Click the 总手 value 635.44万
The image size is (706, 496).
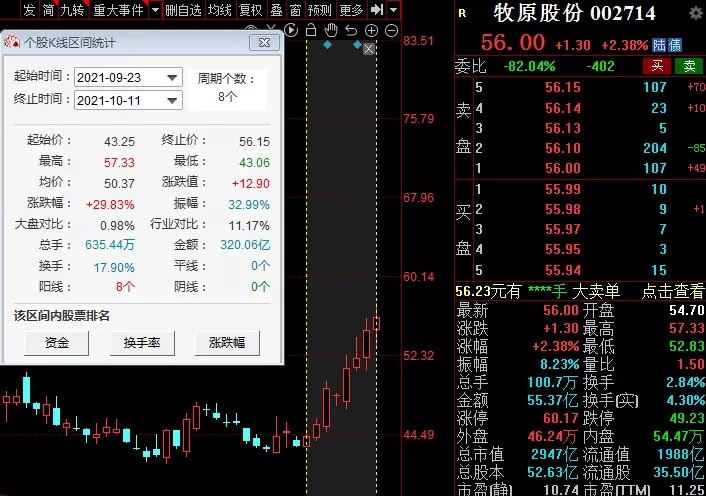point(110,245)
